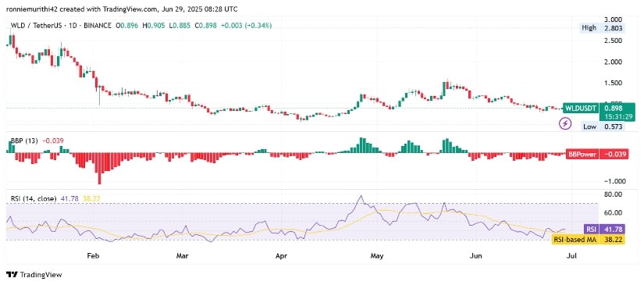This screenshot has width=644, height=285.
Task: Click the C0.898 close value
Action: 207,26
